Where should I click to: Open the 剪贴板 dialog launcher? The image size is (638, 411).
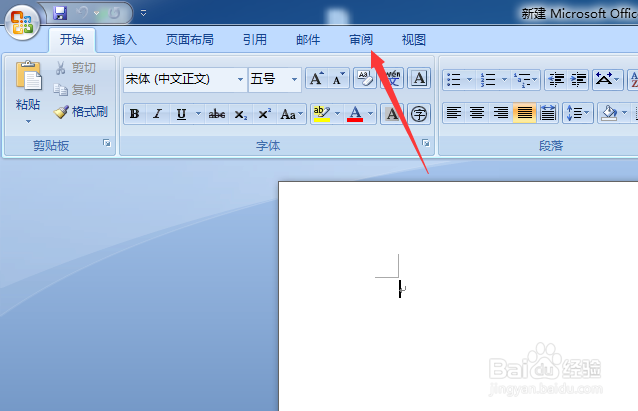tap(107, 143)
